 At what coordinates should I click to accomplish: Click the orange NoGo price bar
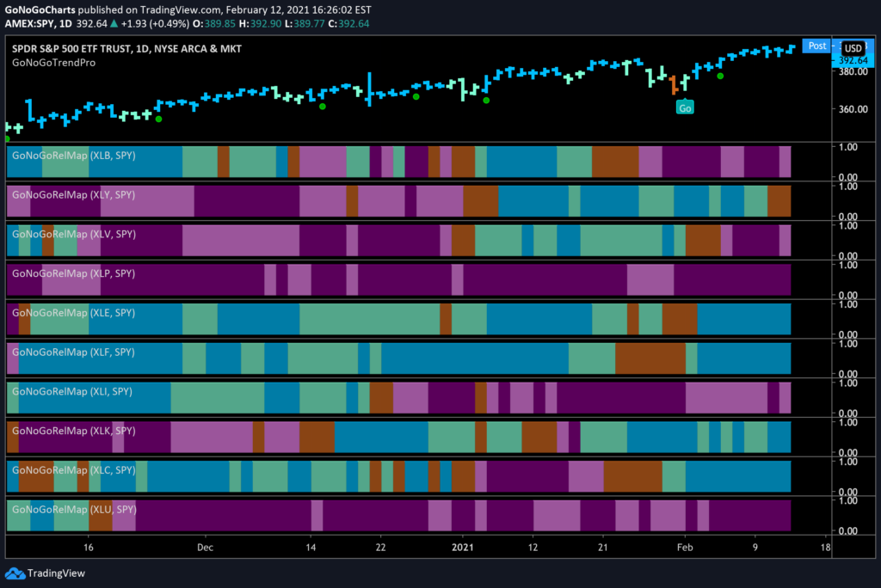(x=674, y=85)
